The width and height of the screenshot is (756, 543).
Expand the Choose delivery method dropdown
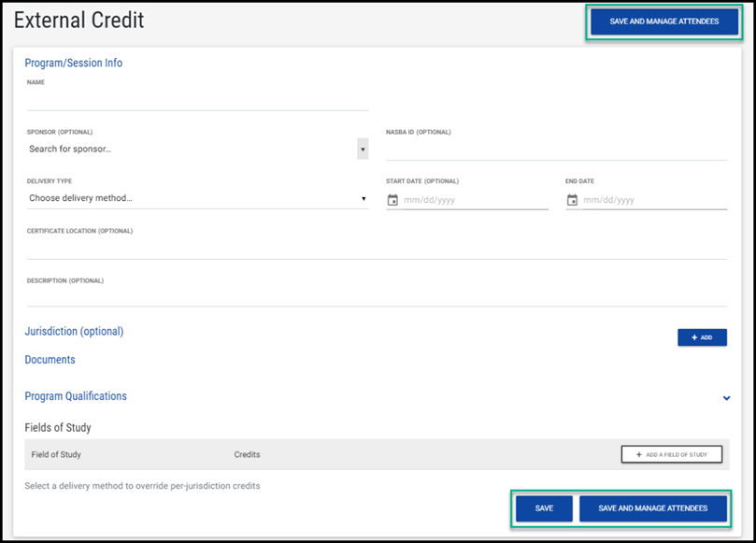pyautogui.click(x=196, y=198)
